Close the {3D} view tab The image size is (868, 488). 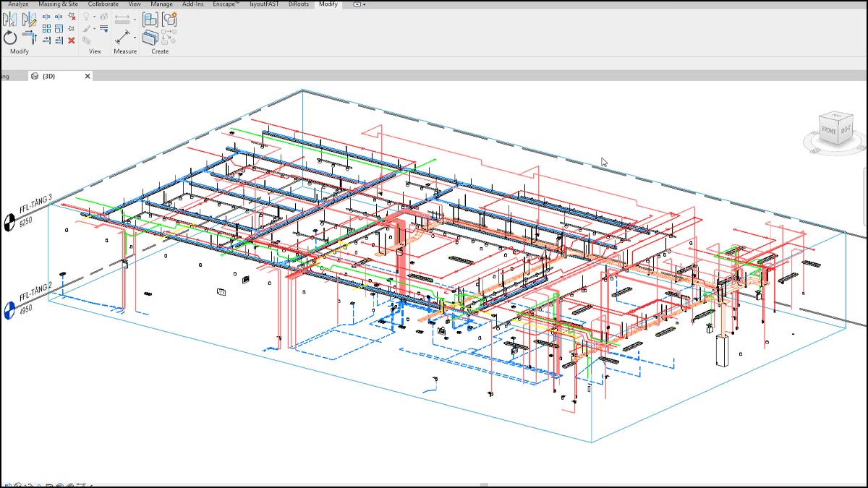[88, 76]
